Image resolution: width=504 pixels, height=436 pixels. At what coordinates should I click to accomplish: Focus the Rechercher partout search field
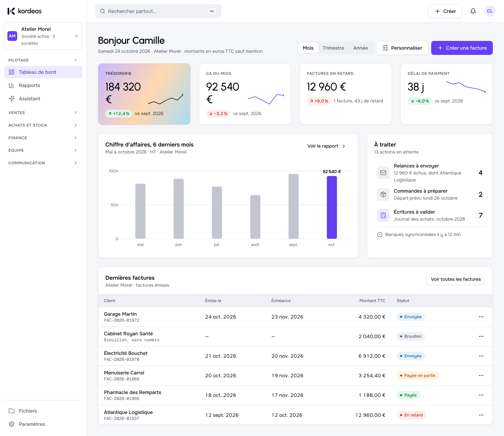coord(158,11)
